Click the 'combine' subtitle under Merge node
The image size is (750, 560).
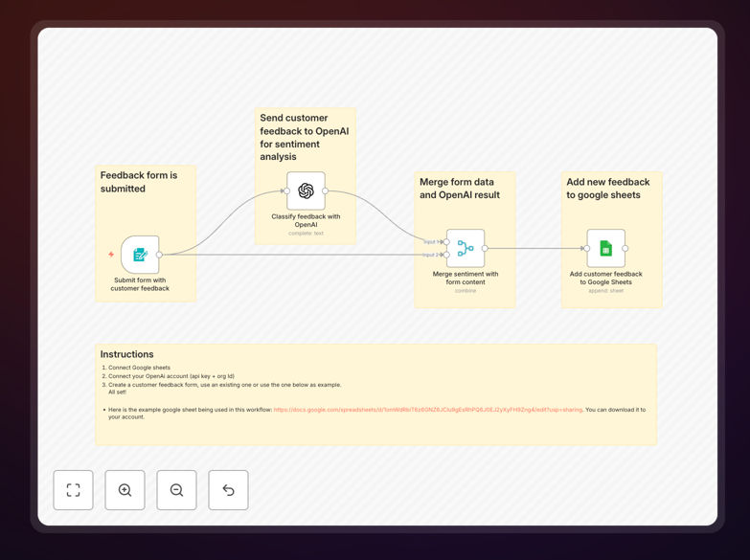466,291
